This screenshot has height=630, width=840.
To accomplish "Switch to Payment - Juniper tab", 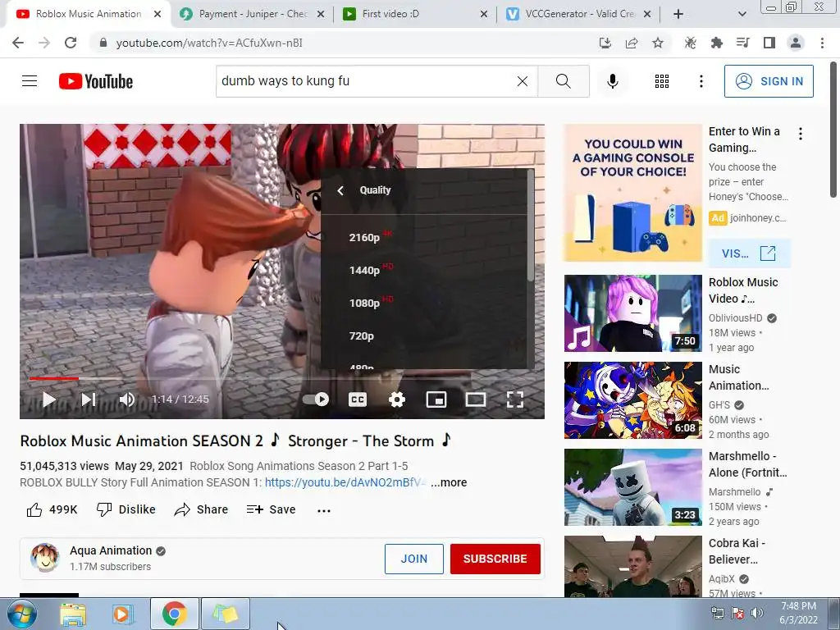I will (x=253, y=14).
